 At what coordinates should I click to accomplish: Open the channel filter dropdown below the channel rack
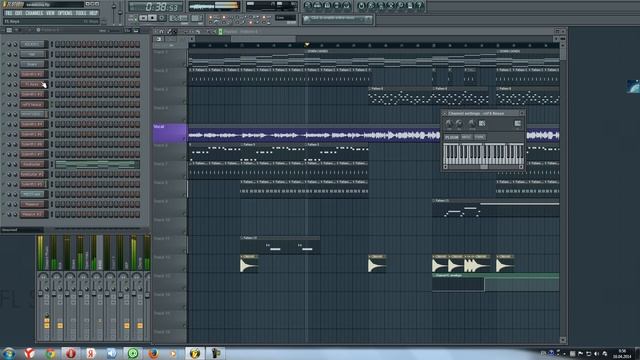tap(22, 230)
